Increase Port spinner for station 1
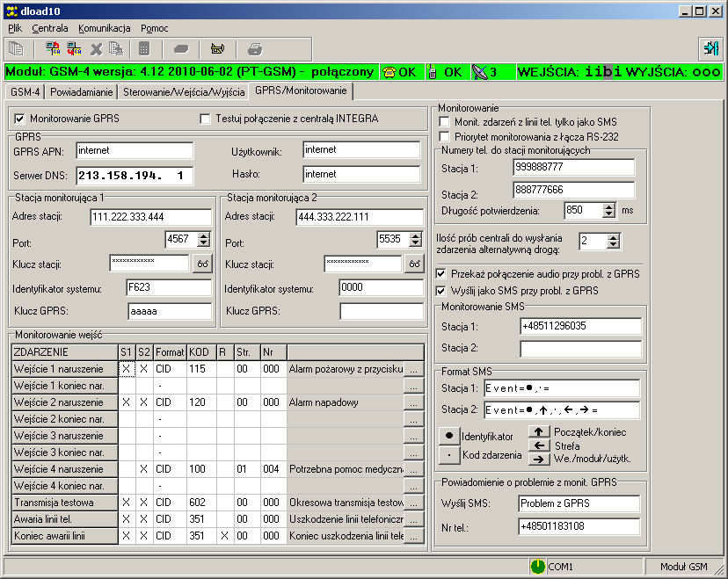728x579 pixels. (203, 235)
